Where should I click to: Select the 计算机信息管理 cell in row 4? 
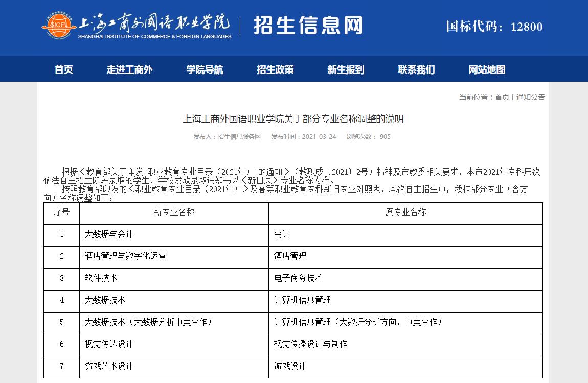406,301
